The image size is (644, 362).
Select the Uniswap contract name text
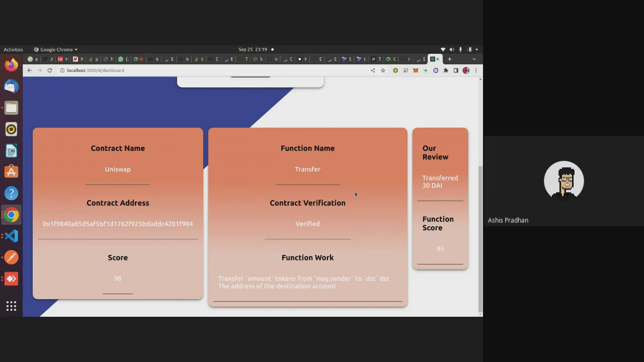click(x=118, y=169)
